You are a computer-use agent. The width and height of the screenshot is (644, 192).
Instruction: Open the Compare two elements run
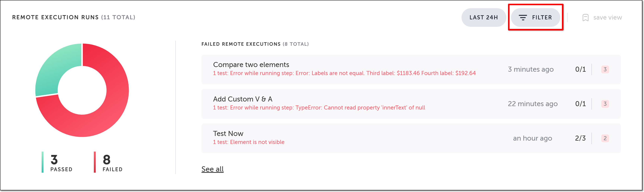point(251,65)
